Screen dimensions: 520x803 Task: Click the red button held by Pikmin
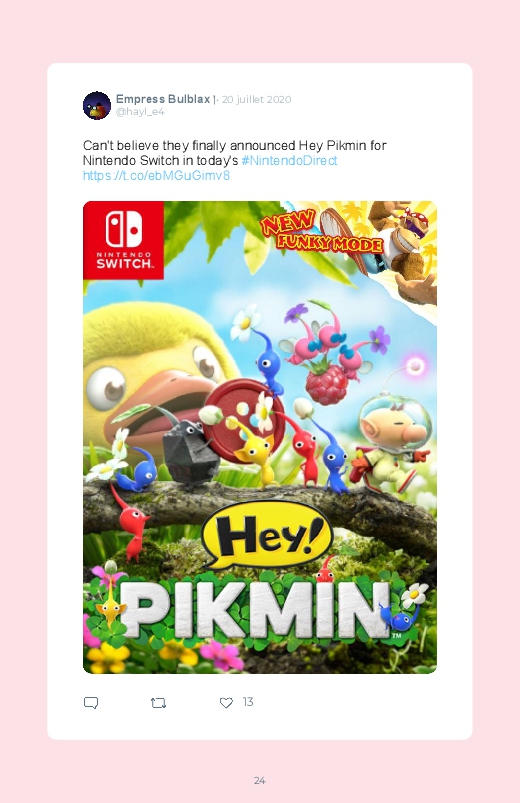[x=241, y=414]
